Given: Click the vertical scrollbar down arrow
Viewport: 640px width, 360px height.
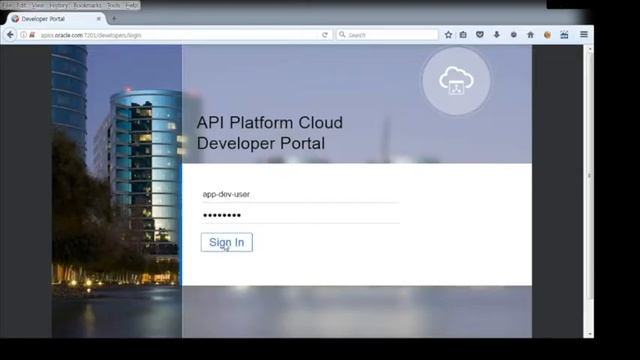Looking at the screenshot, I should (x=589, y=334).
